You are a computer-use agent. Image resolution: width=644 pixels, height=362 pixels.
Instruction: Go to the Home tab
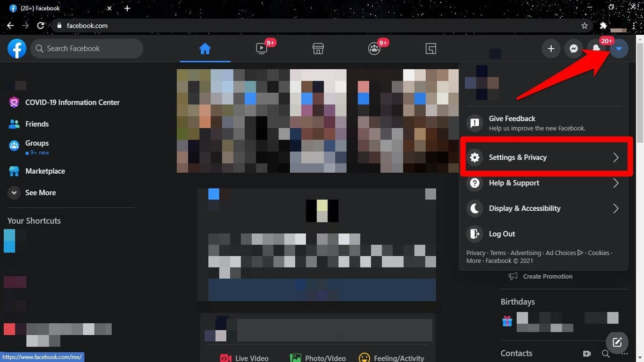(x=205, y=49)
